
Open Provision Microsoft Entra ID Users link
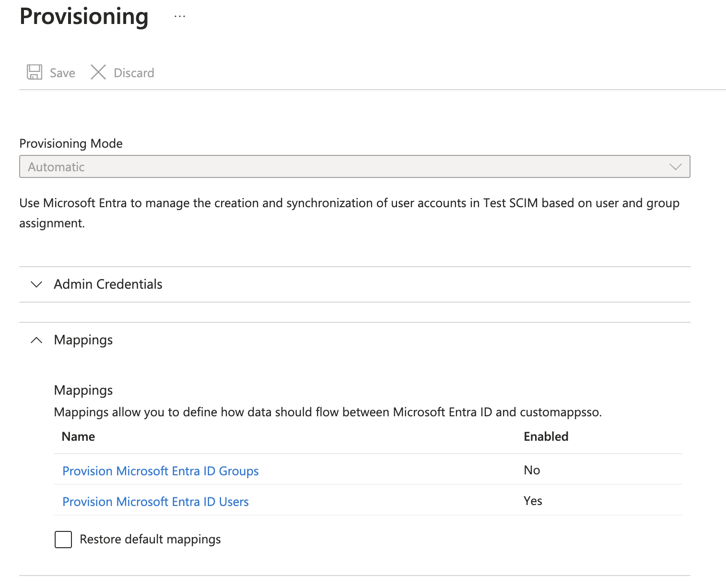(156, 502)
